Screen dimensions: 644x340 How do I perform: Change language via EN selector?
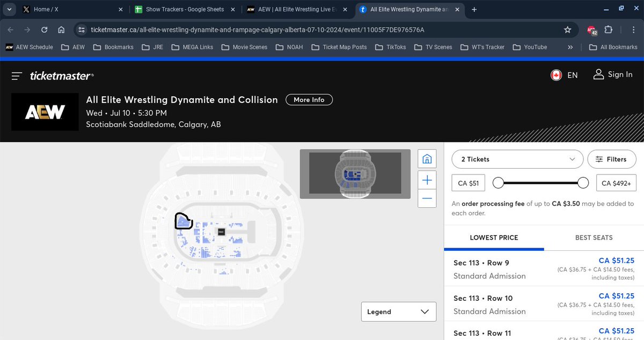click(x=573, y=75)
